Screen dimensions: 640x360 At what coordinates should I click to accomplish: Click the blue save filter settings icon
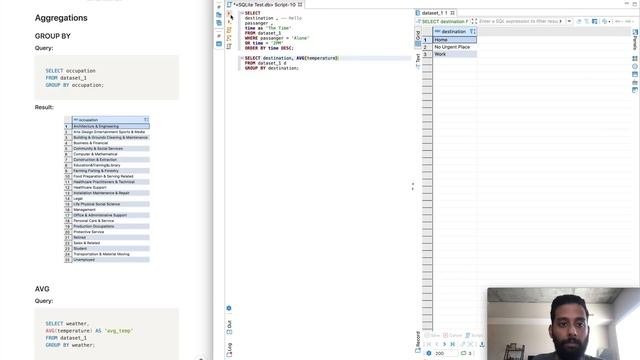coord(595,21)
